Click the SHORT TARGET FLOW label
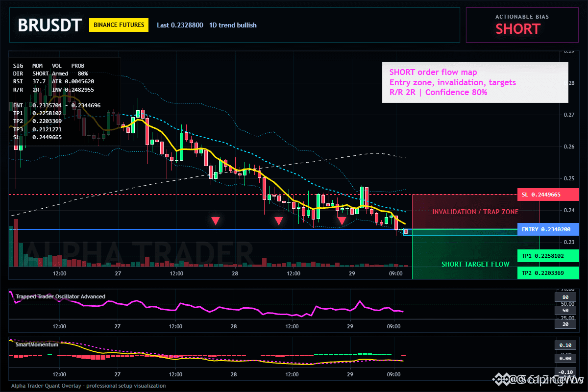 click(x=475, y=264)
